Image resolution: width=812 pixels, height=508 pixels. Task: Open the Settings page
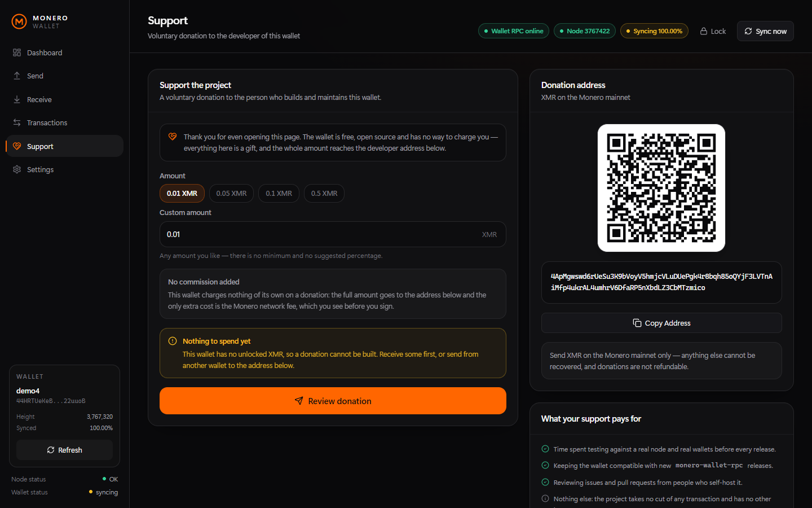(x=64, y=169)
